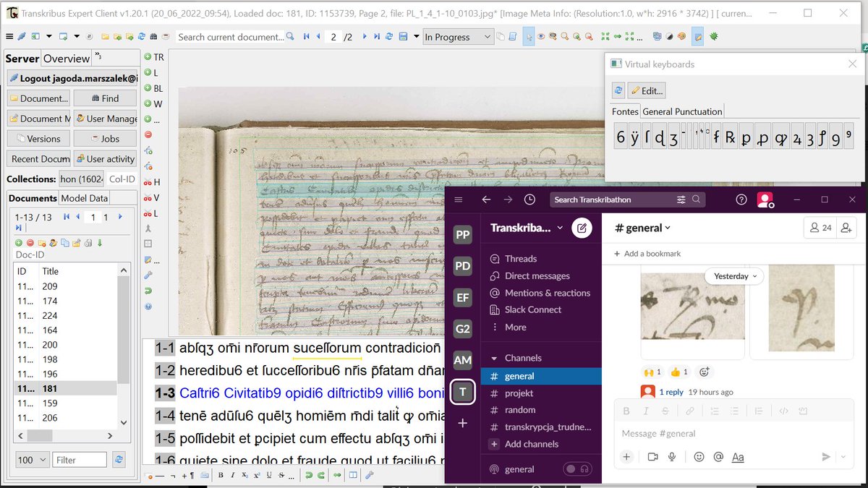The width and height of the screenshot is (868, 488).
Task: Open the image color palette icon
Action: click(681, 36)
